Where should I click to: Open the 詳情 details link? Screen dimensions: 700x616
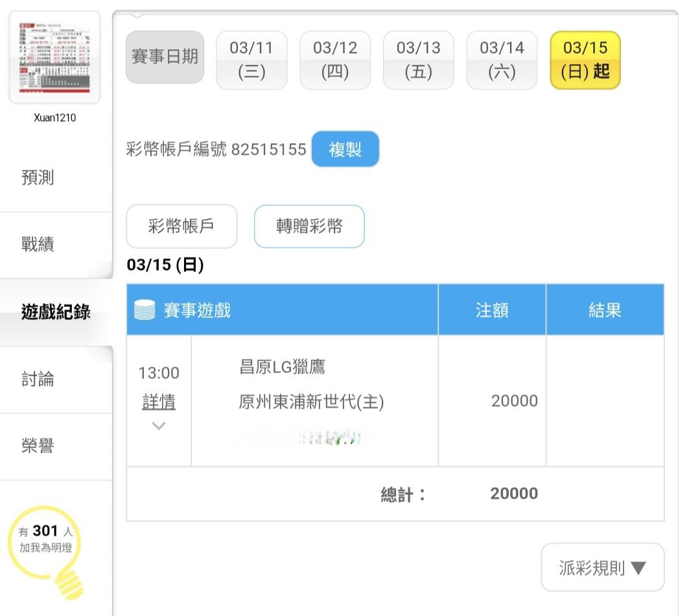(159, 402)
